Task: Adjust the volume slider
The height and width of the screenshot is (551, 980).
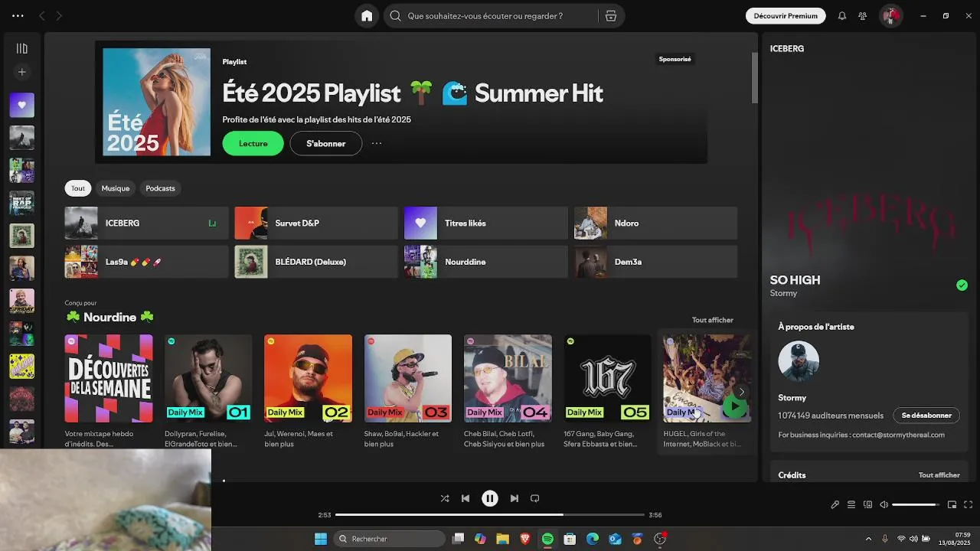Action: coord(916,504)
